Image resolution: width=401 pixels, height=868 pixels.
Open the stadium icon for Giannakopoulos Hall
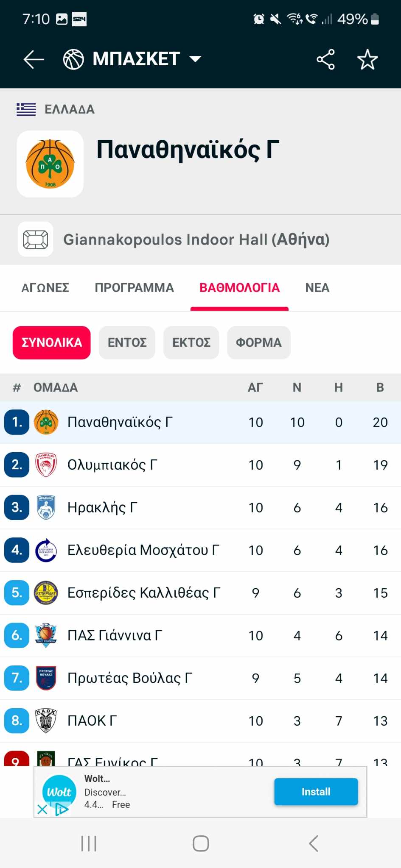pos(36,239)
